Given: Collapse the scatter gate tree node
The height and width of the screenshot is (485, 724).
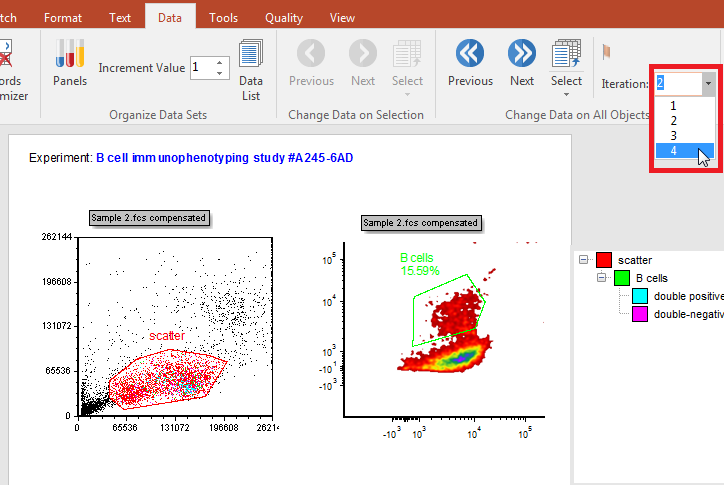Looking at the screenshot, I should (x=583, y=260).
